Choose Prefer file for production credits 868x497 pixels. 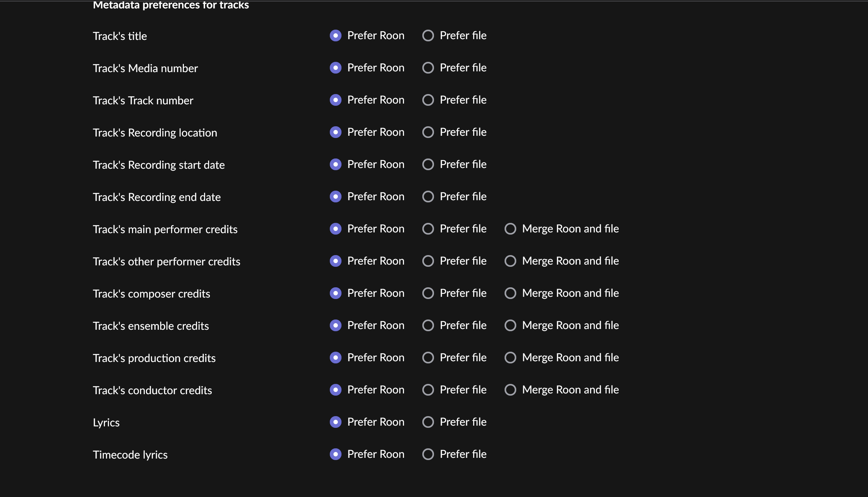coord(428,358)
